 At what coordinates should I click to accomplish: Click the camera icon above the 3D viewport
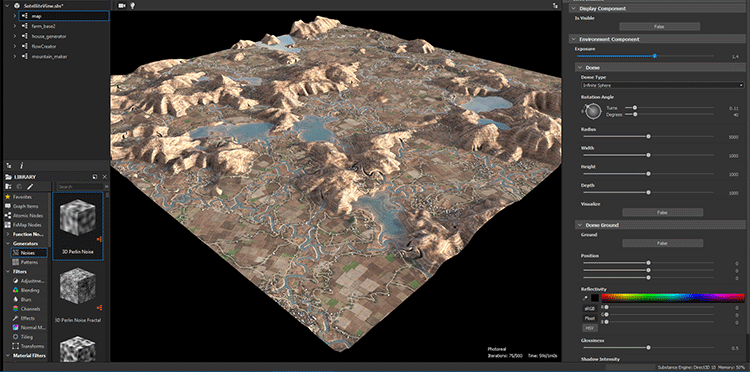click(121, 5)
